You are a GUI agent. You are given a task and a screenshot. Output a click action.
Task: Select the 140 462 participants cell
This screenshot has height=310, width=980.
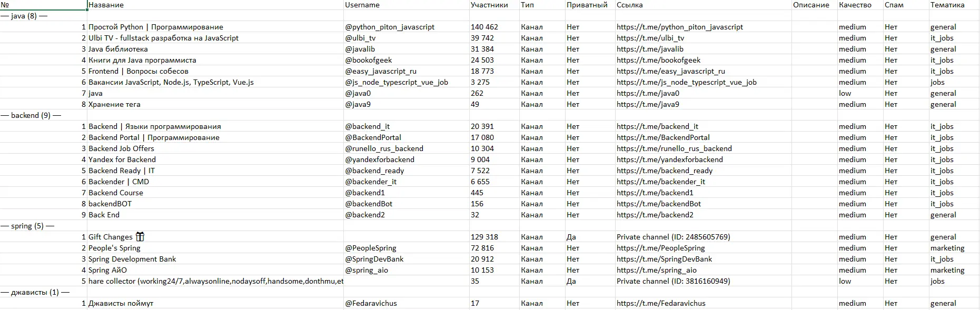484,27
